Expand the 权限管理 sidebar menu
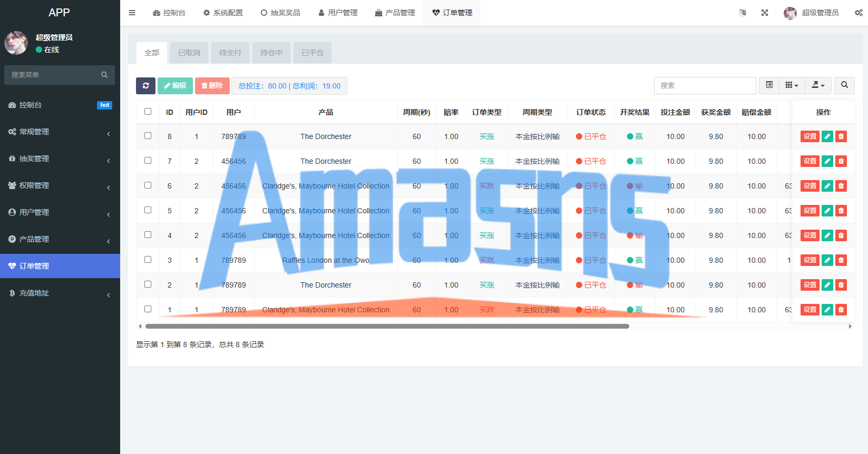The height and width of the screenshot is (454, 868). (x=60, y=185)
